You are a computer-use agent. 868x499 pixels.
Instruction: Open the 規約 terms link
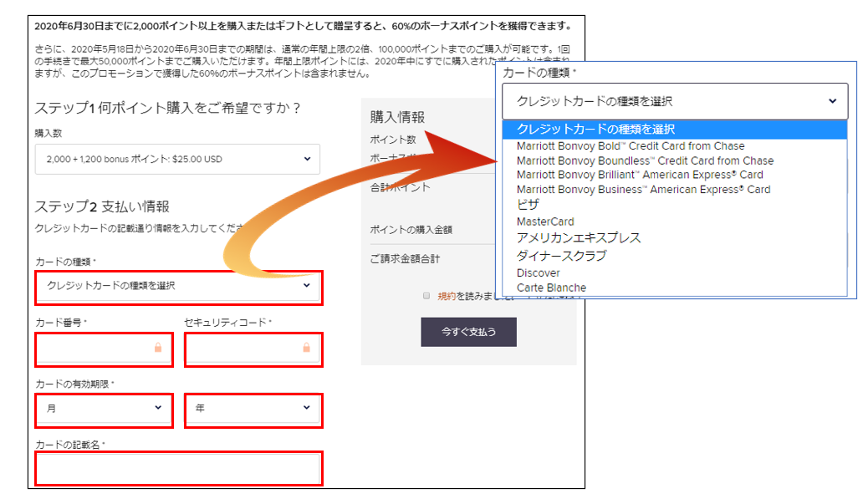pyautogui.click(x=447, y=297)
